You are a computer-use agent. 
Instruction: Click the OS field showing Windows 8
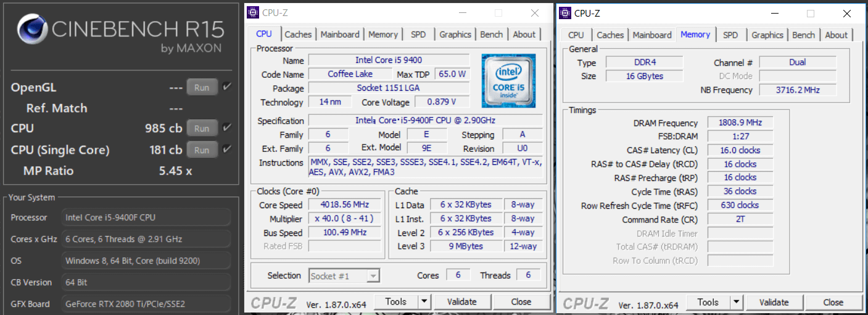[x=147, y=261]
